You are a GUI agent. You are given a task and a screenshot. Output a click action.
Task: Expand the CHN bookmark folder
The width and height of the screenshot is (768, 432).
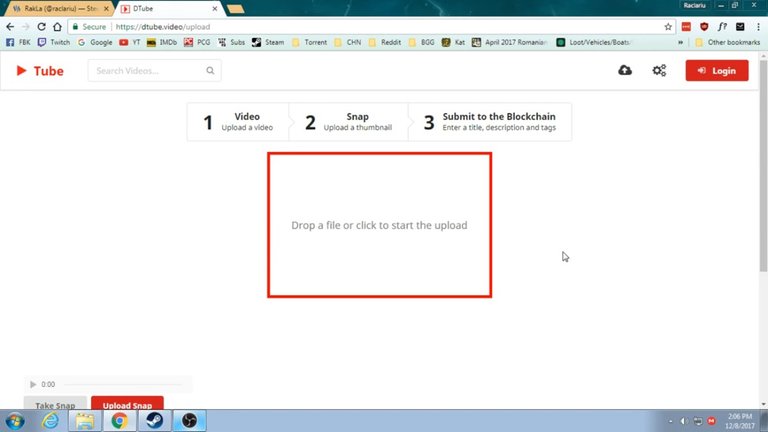347,43
